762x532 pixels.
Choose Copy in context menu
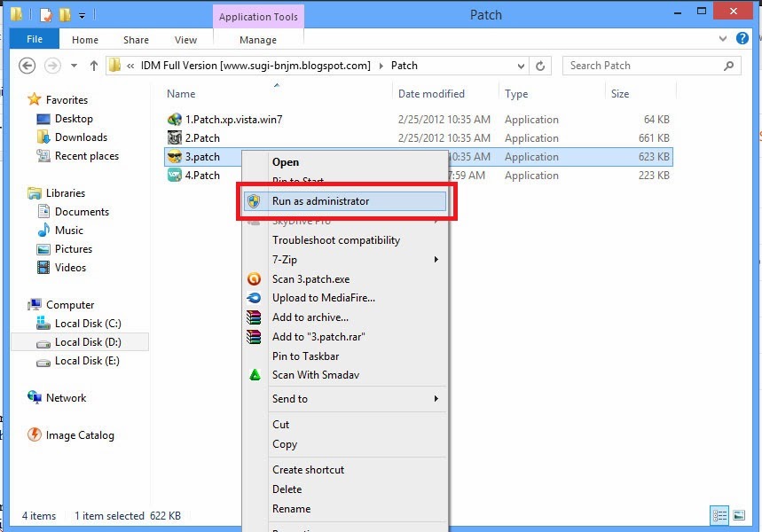point(344,444)
